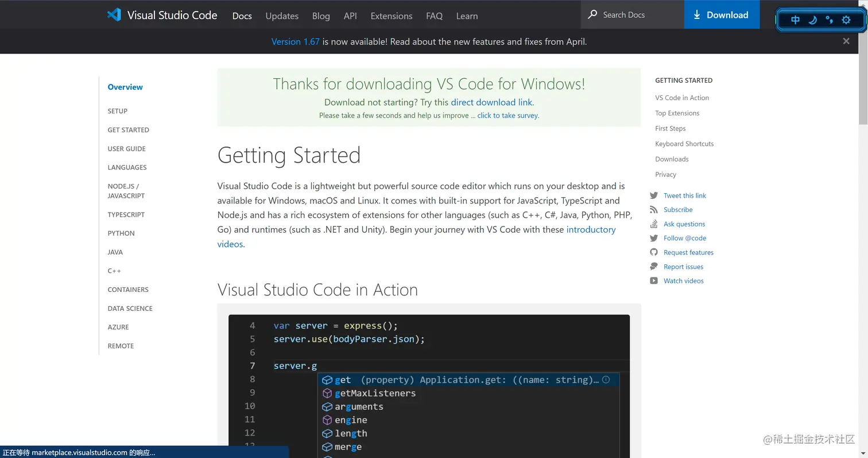Image resolution: width=868 pixels, height=458 pixels.
Task: Open the direct download link
Action: (491, 102)
